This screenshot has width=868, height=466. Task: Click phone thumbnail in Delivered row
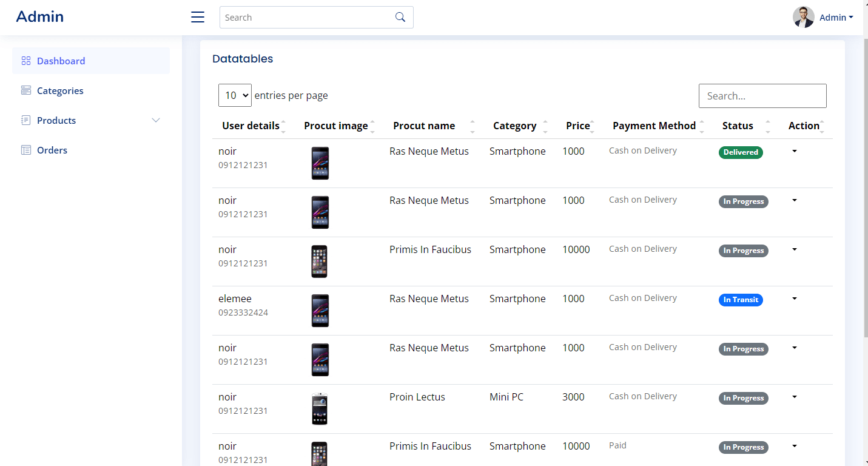pyautogui.click(x=320, y=163)
